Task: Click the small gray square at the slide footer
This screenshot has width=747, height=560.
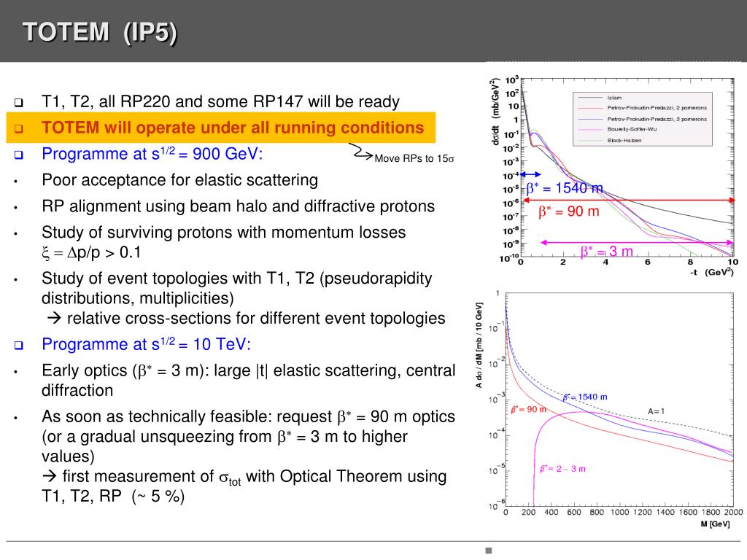Action: [x=488, y=551]
